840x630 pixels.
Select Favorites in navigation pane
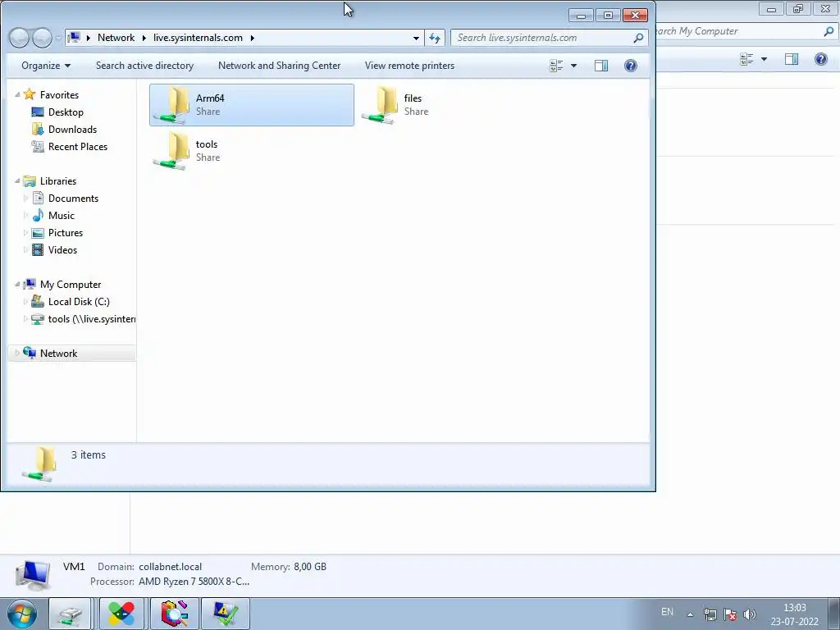pyautogui.click(x=59, y=95)
